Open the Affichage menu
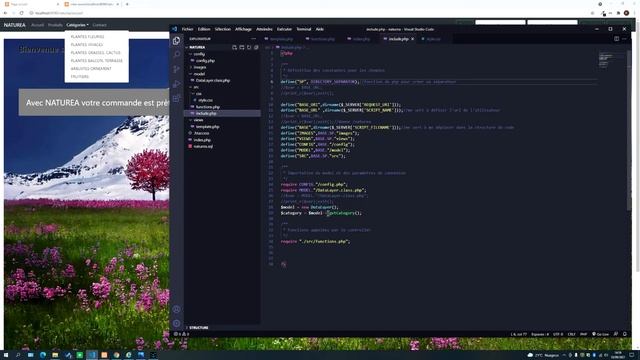 point(243,29)
